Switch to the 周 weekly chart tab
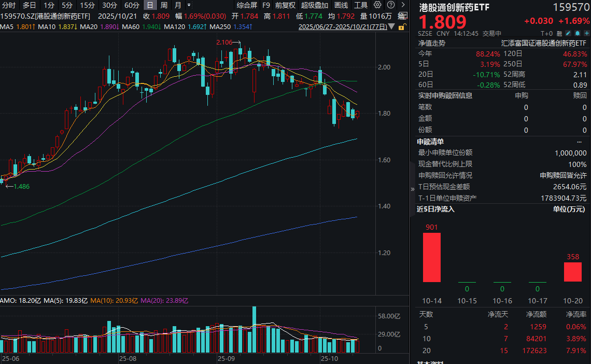The width and height of the screenshot is (591, 364). point(164,5)
